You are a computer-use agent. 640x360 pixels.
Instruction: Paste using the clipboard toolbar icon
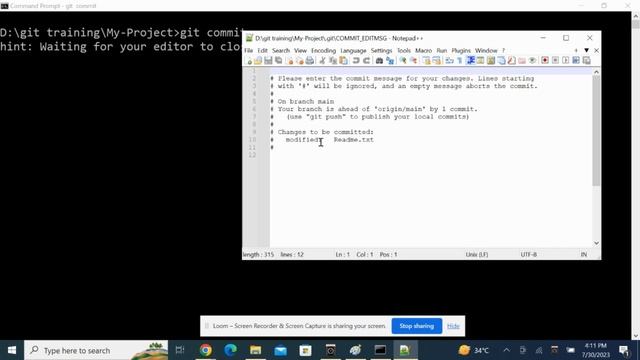click(344, 61)
